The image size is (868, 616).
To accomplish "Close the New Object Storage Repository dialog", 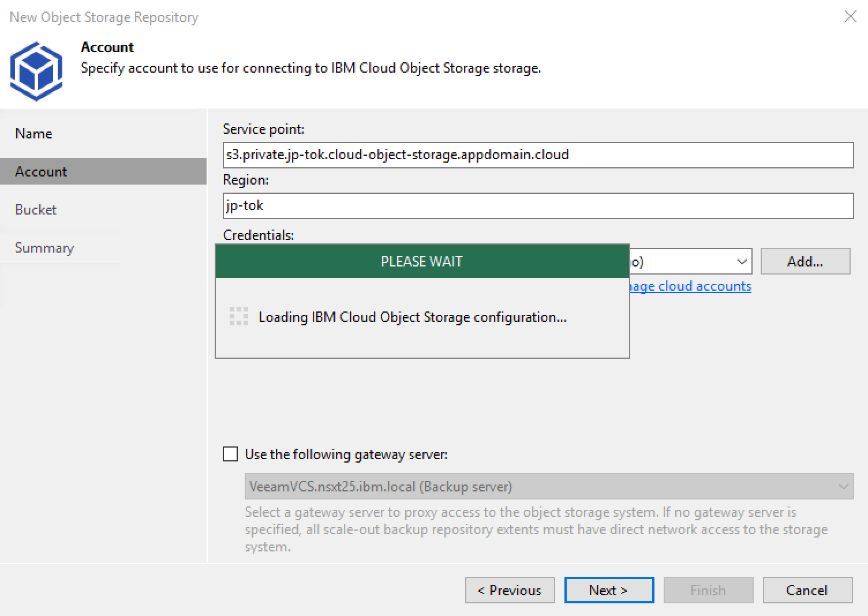I will (850, 16).
